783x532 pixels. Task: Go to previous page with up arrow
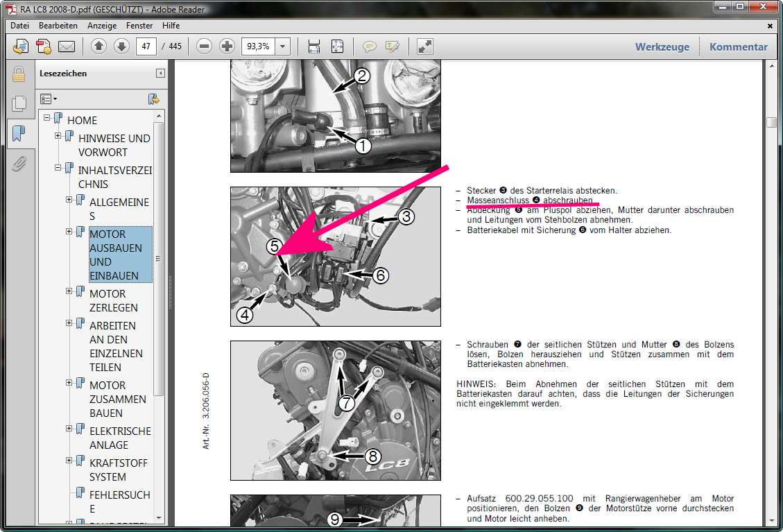pyautogui.click(x=98, y=46)
